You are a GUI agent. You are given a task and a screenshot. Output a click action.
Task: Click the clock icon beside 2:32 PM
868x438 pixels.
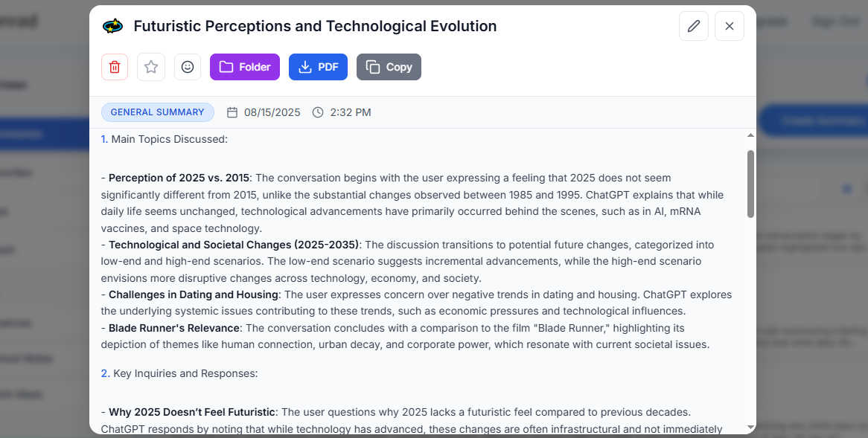(318, 112)
